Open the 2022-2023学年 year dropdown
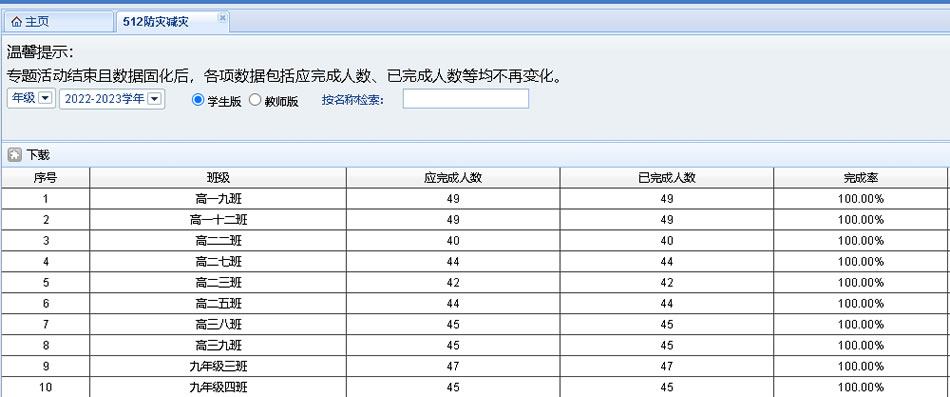This screenshot has height=397, width=950. pos(112,98)
